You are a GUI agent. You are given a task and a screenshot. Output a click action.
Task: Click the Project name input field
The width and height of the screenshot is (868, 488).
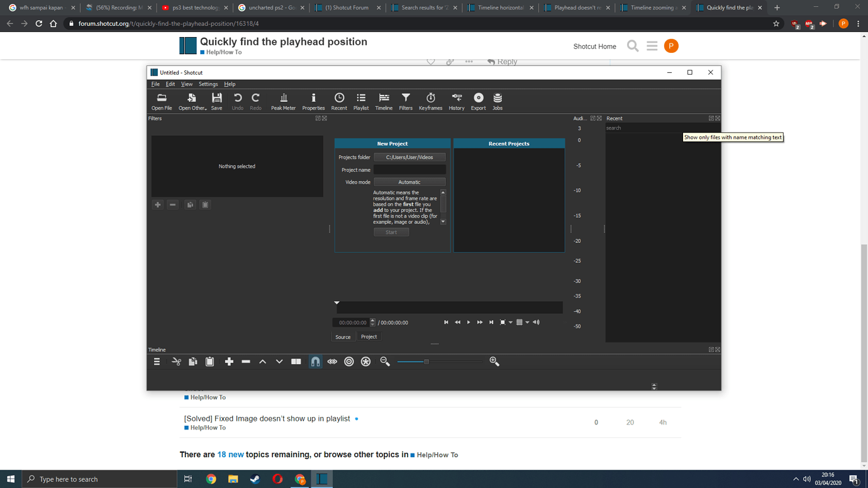(x=409, y=169)
